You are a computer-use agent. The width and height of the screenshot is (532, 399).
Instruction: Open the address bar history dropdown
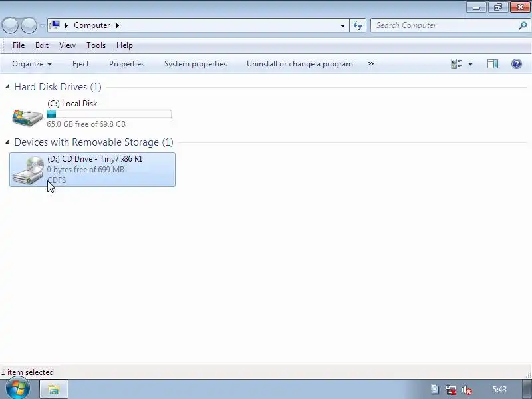pyautogui.click(x=342, y=25)
